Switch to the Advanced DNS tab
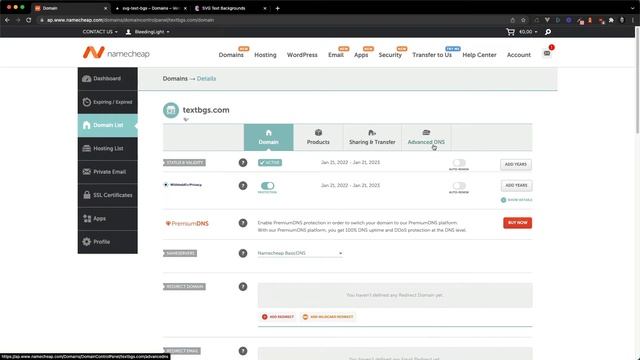 click(426, 137)
